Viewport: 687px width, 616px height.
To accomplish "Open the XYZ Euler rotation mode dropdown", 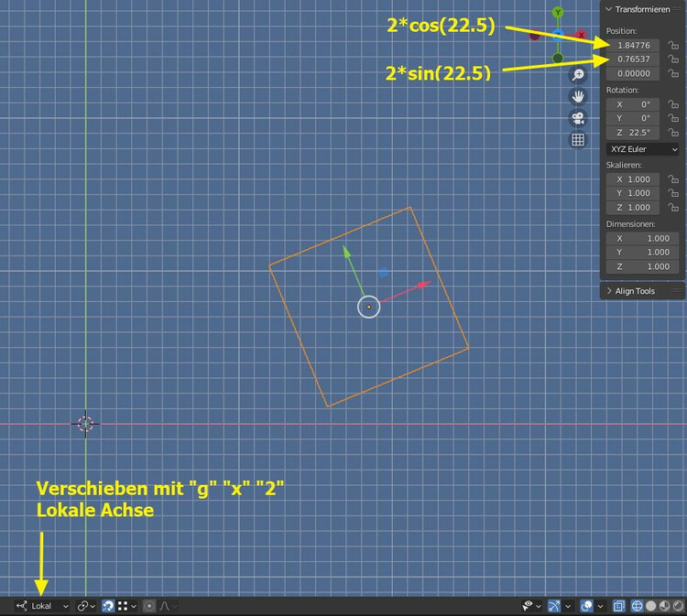I will pyautogui.click(x=642, y=148).
